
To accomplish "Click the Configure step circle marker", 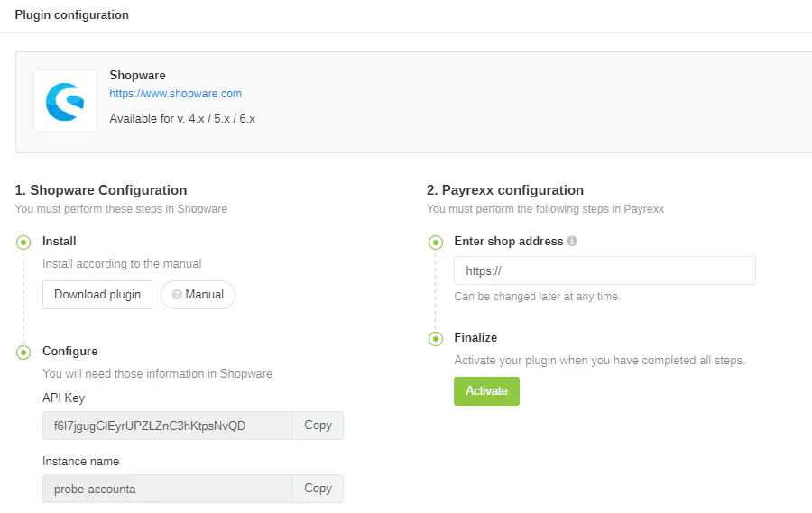I will (x=23, y=352).
